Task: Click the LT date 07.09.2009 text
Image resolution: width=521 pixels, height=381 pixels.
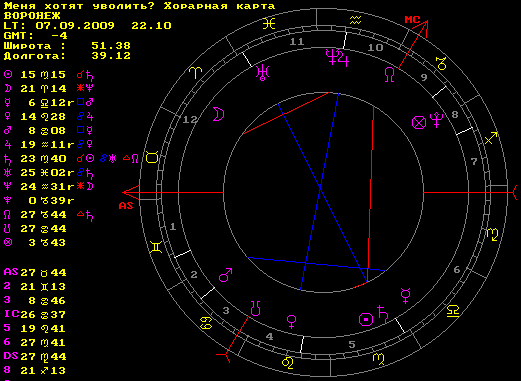Action: coord(75,26)
